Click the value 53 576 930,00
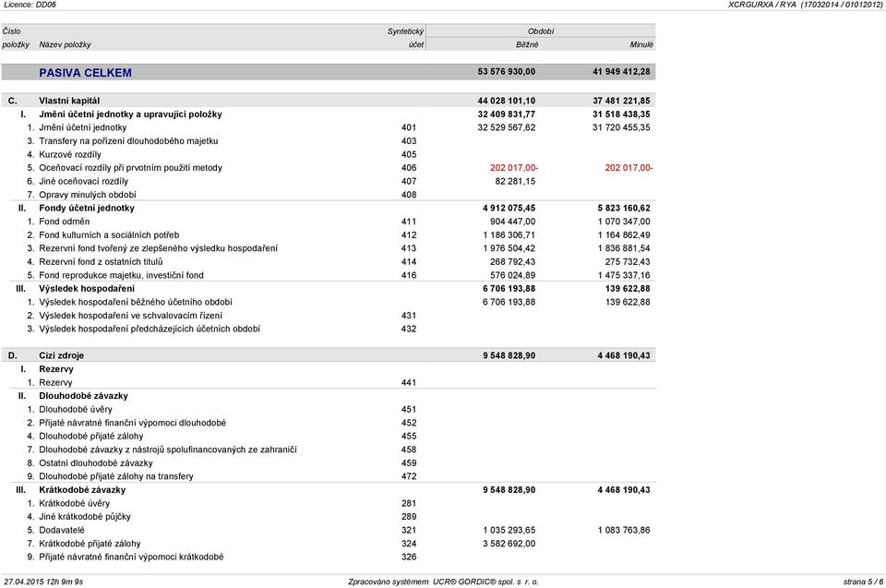The image size is (886, 588). click(507, 72)
